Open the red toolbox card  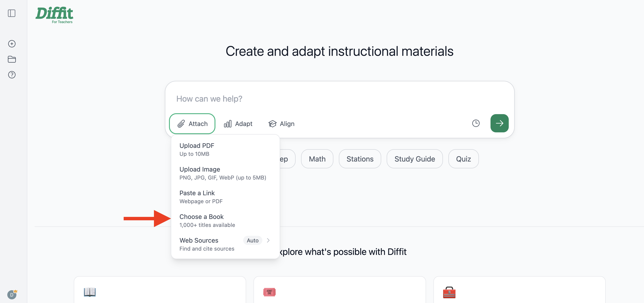pyautogui.click(x=519, y=290)
